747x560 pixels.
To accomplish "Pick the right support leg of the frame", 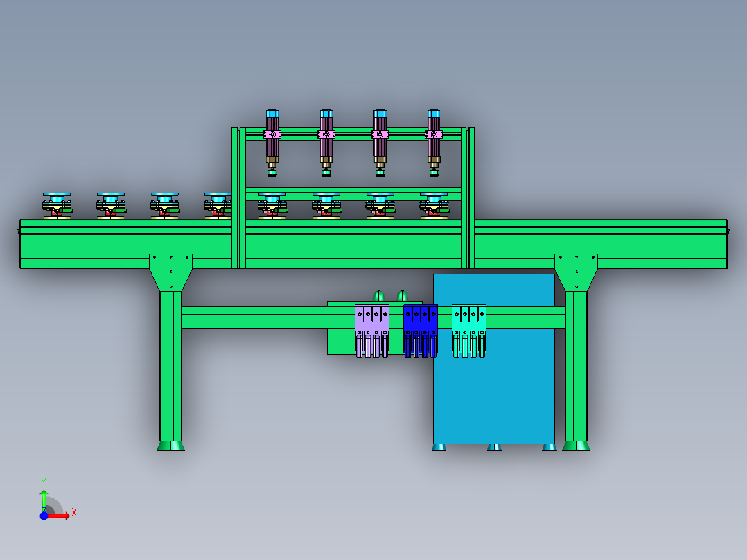I will coord(576,366).
